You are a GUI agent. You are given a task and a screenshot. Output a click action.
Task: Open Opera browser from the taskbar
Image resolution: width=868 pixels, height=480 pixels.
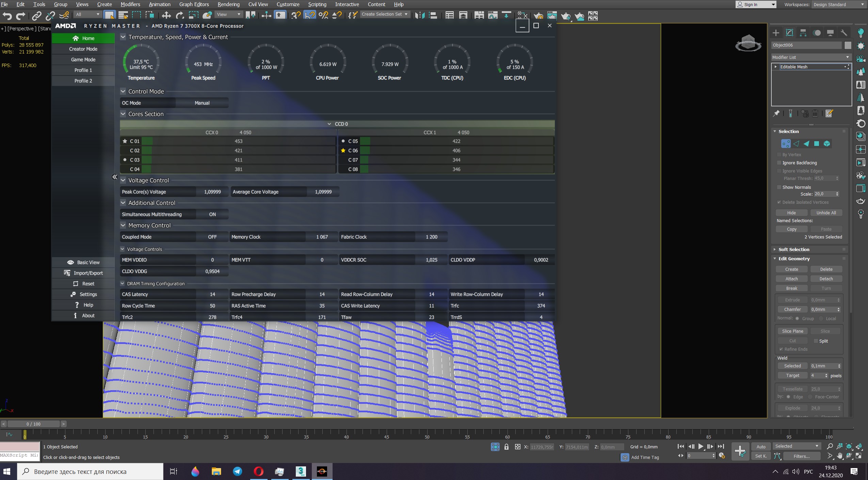tap(258, 471)
